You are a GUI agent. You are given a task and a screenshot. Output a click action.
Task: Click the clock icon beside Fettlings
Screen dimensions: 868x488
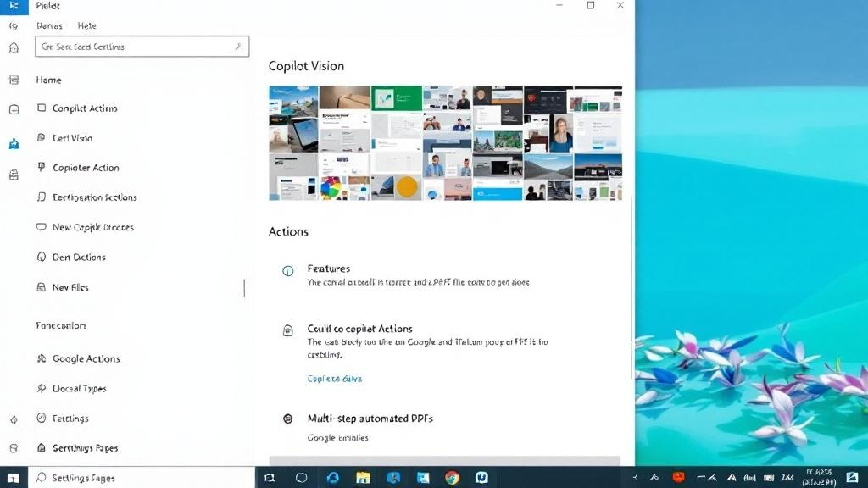(x=41, y=418)
